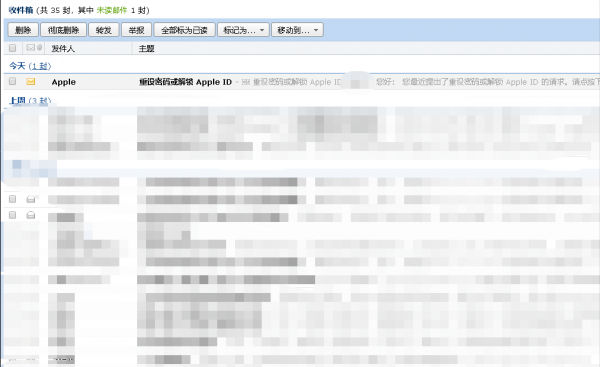Click 全部标为已读 to mark all read

pos(184,30)
